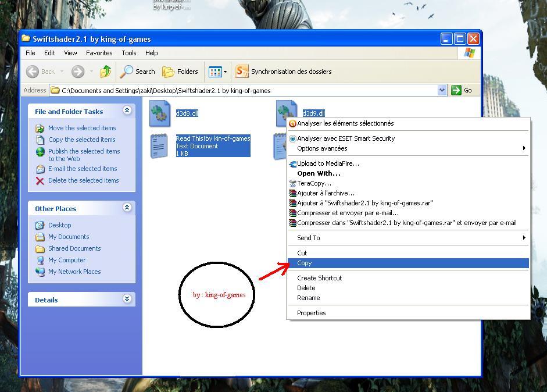Go up one folder level icon
Viewport: 547px width, 392px height.
106,72
